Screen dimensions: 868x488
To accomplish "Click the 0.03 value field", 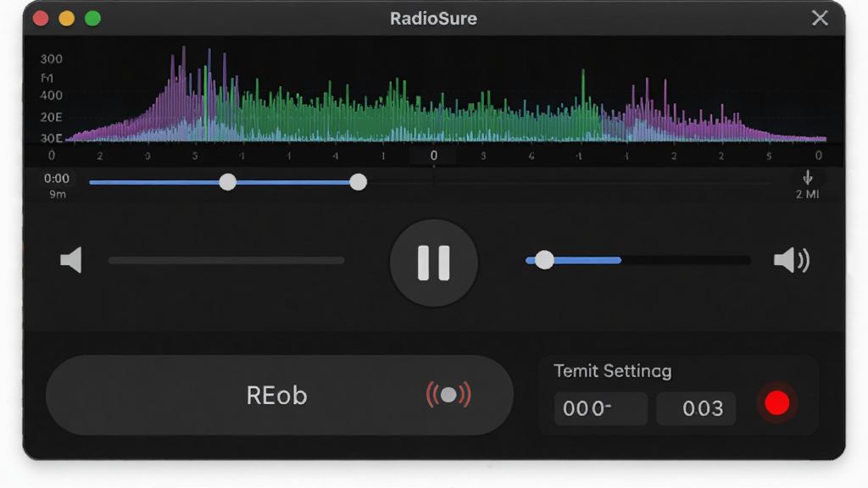I will click(x=696, y=409).
